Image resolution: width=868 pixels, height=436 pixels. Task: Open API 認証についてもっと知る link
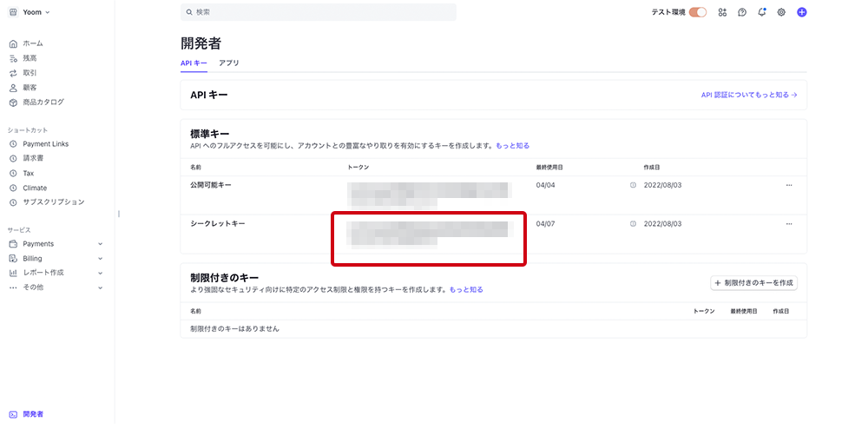coord(748,95)
